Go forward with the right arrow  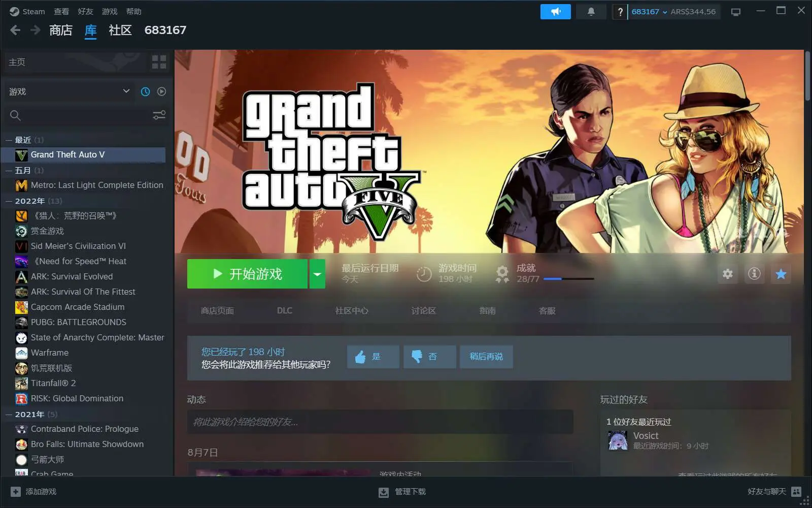(35, 30)
